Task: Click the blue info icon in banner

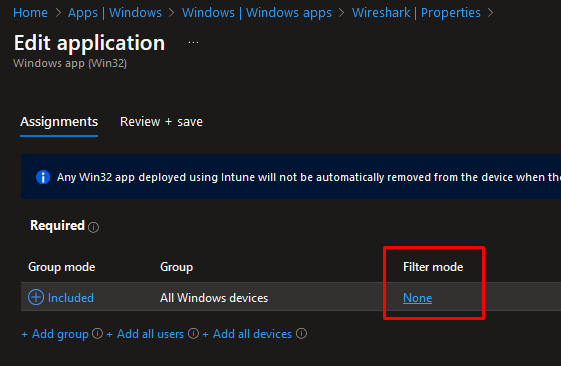Action: coord(43,177)
